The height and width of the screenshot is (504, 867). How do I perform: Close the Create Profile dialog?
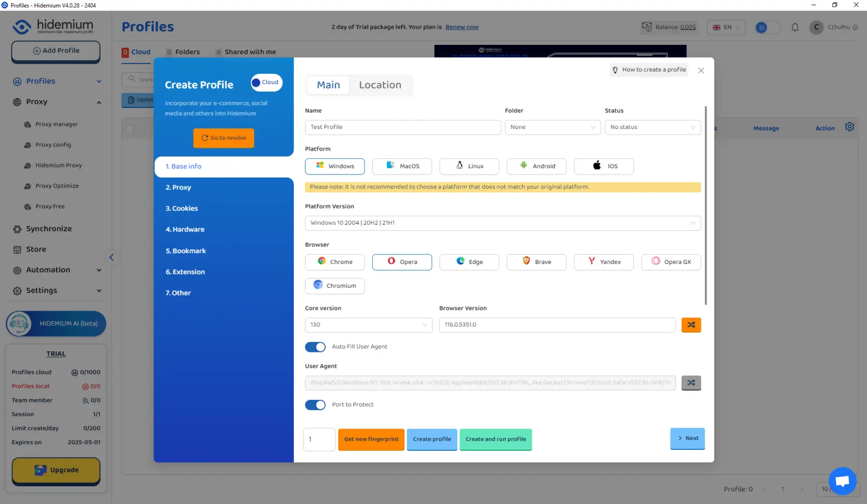click(x=701, y=70)
